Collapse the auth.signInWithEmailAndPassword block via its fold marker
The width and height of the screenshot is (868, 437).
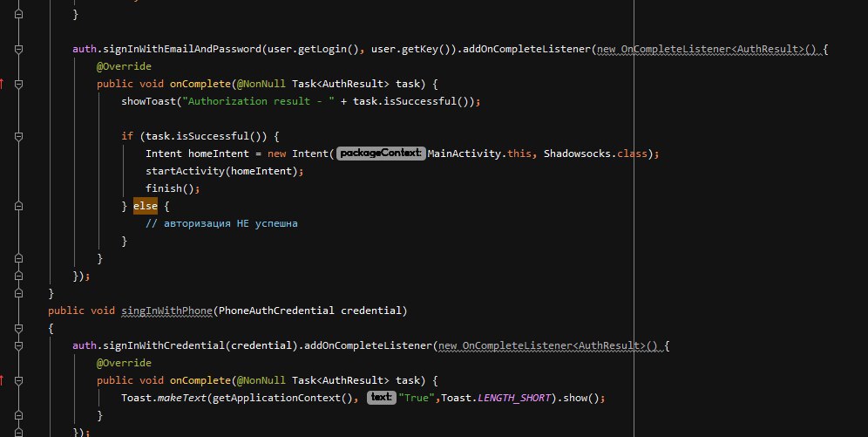point(18,50)
